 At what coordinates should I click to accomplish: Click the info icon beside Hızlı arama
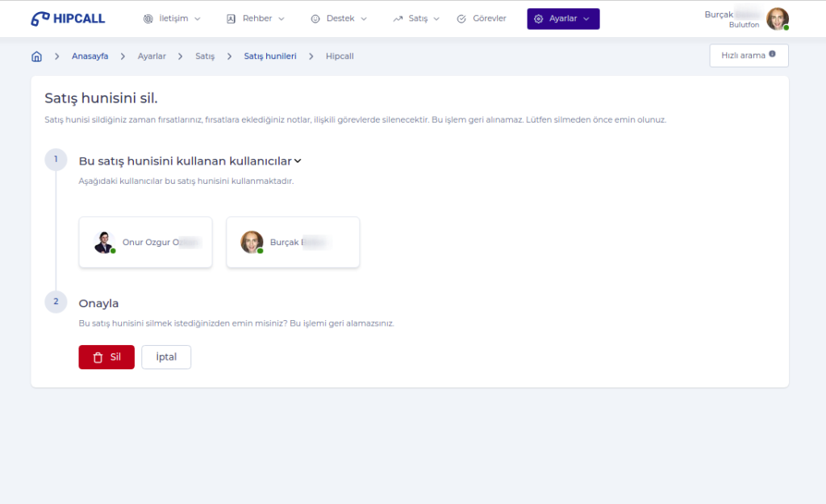pyautogui.click(x=772, y=55)
